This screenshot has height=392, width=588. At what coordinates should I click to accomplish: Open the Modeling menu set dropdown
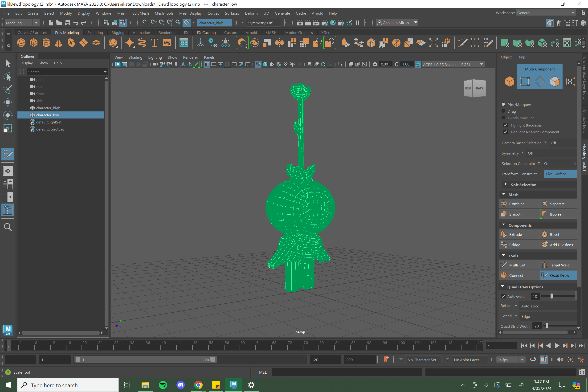(22, 23)
